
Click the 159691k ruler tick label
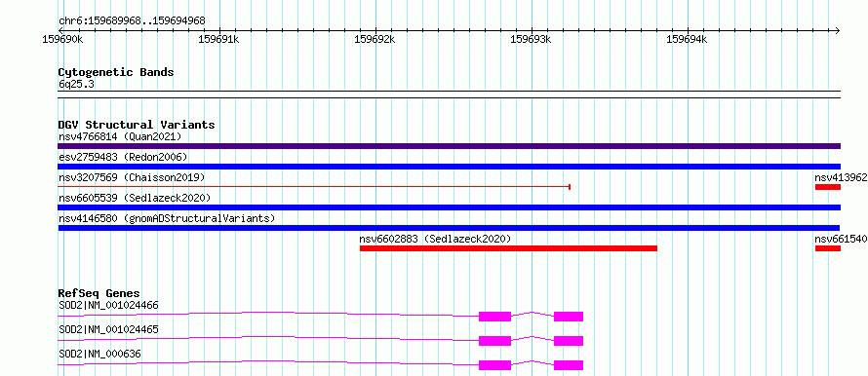point(218,39)
